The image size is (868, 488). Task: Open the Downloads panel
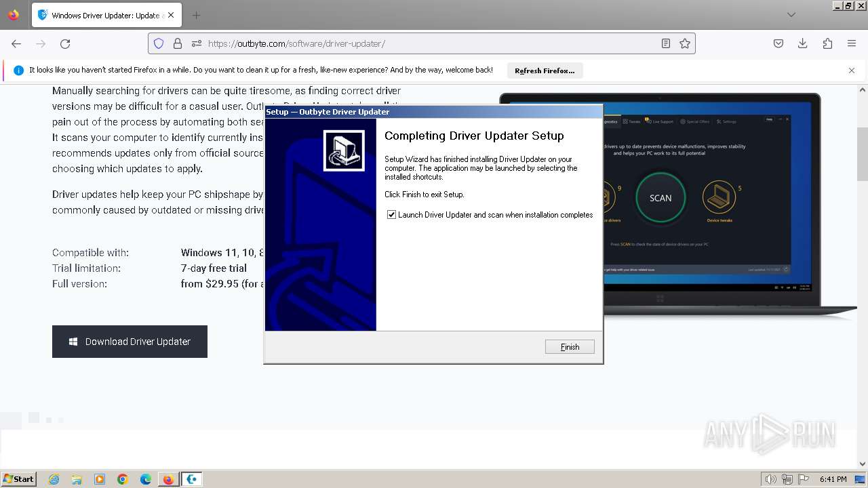coord(803,43)
